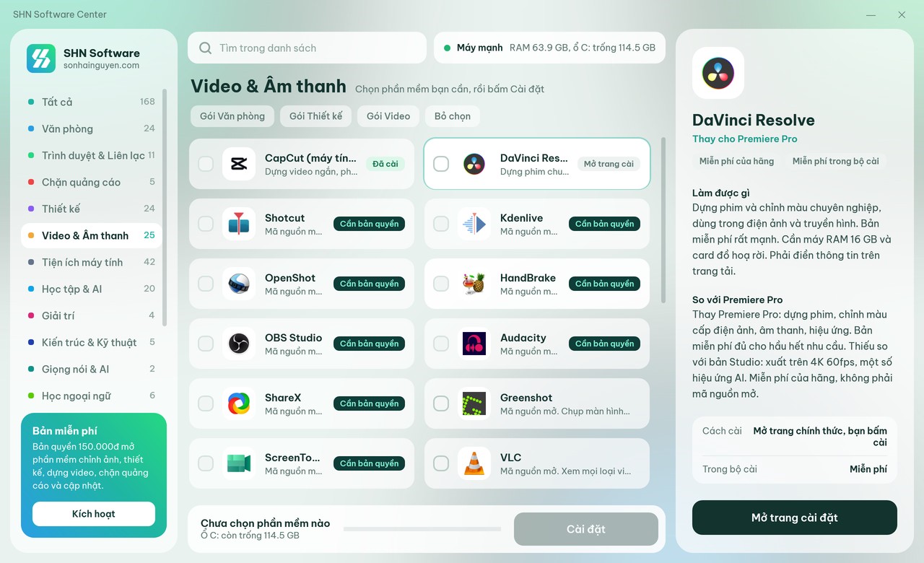This screenshot has width=924, height=563.
Task: Tick the CapCut checkbox
Action: 206,164
